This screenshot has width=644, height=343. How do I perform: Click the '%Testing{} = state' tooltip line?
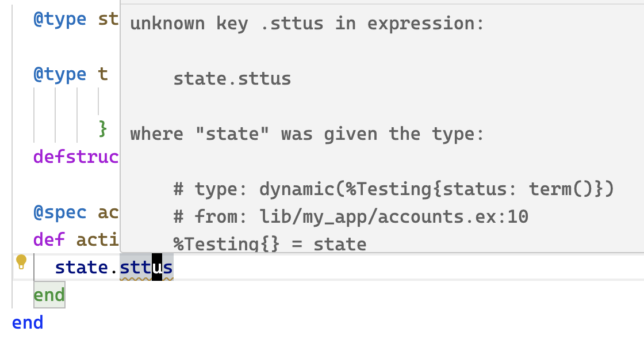pyautogui.click(x=270, y=244)
